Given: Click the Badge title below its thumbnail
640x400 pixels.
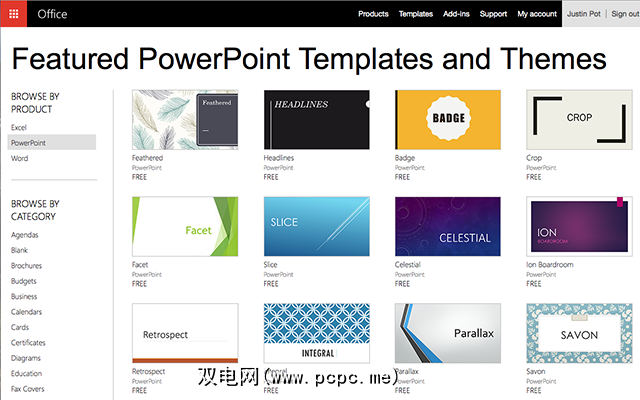Looking at the screenshot, I should (x=405, y=158).
